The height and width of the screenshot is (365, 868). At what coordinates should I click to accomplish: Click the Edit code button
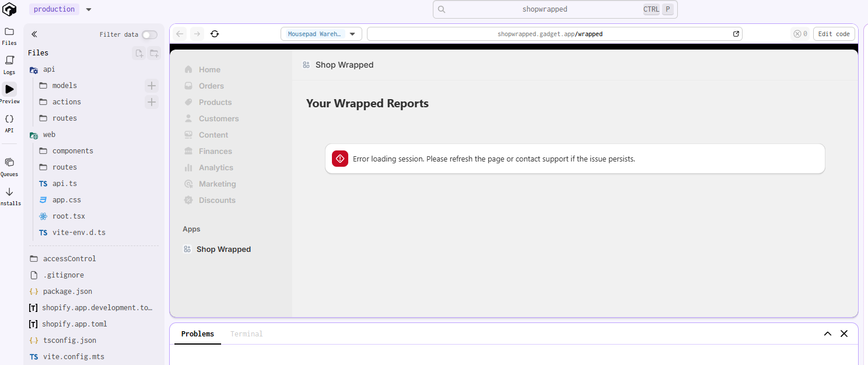pos(834,34)
